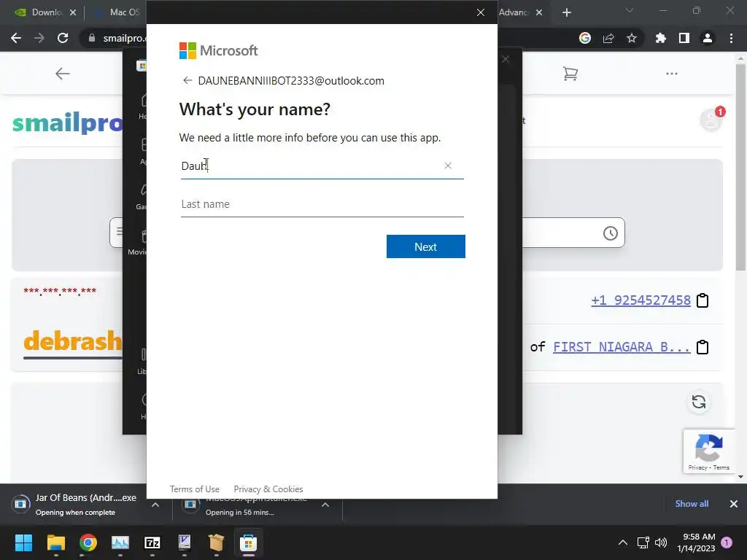
Task: Open Terms of Use link
Action: pyautogui.click(x=194, y=489)
